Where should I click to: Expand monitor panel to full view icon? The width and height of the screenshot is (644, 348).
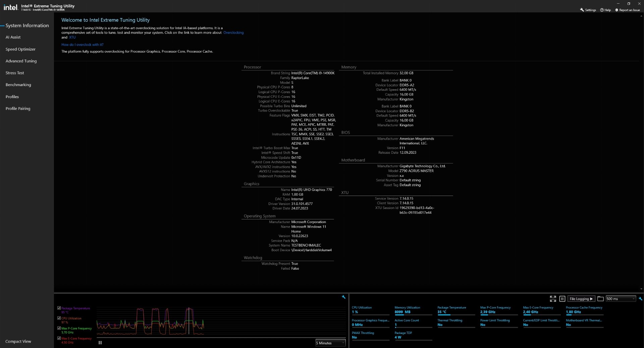coord(553,299)
